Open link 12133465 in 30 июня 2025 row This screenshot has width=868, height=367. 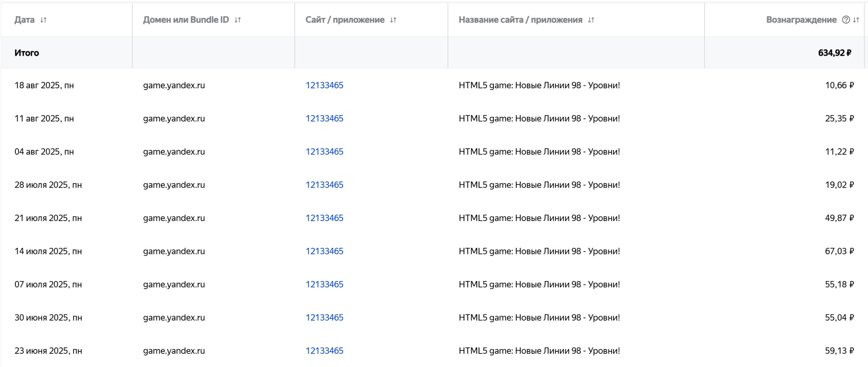click(x=324, y=317)
